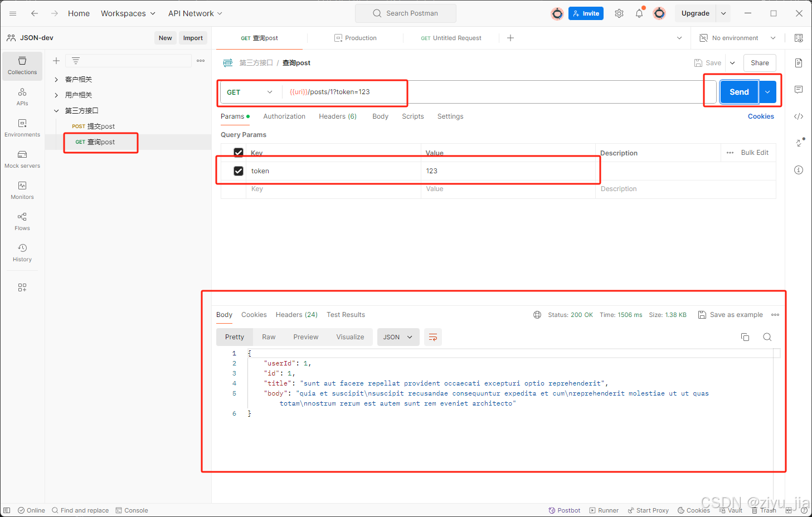Open the environment quick look icon
This screenshot has height=517, width=812.
point(799,38)
